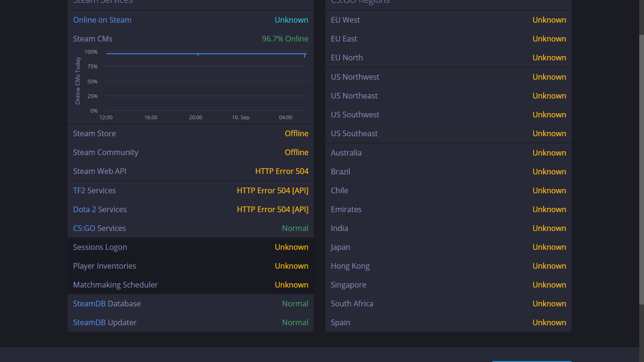The width and height of the screenshot is (644, 362).
Task: Select the Matchmaking Scheduler label
Action: pyautogui.click(x=116, y=285)
